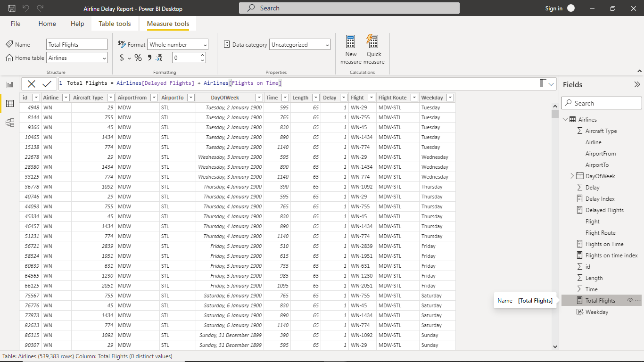Collapse the Fields pane
The image size is (644, 362).
point(637,84)
